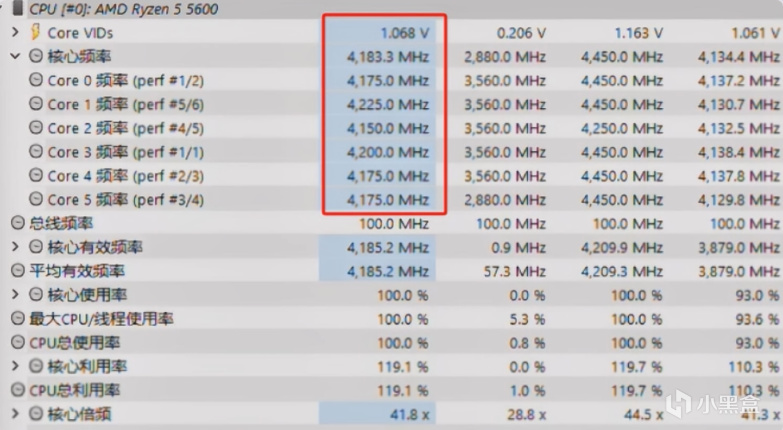Image resolution: width=783 pixels, height=430 pixels.
Task: Expand the Core VIDs row
Action: click(x=15, y=33)
